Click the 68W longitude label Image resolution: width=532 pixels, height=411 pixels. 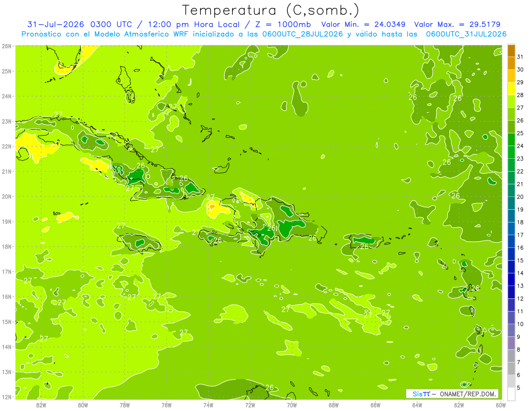pyautogui.click(x=333, y=404)
